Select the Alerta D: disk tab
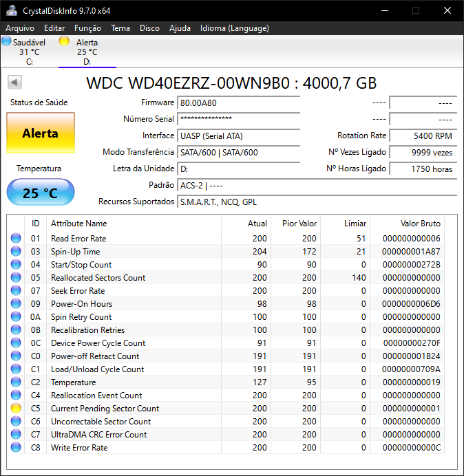The height and width of the screenshot is (476, 464). point(87,52)
